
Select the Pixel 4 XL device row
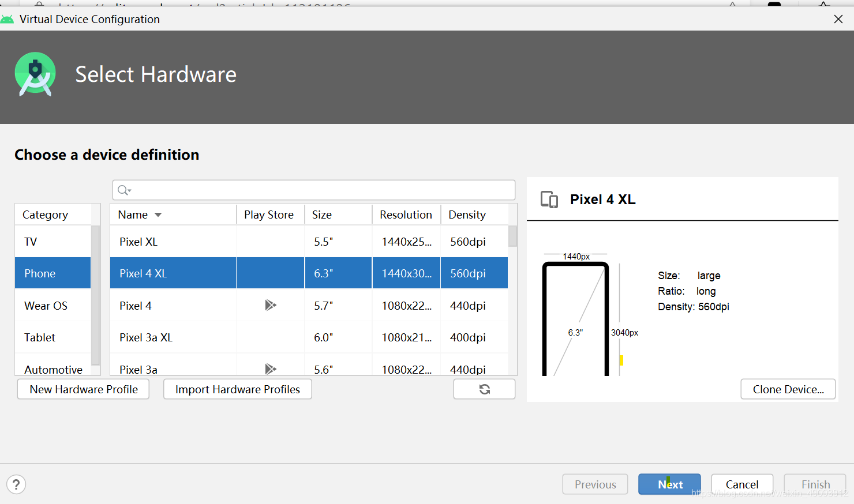309,273
